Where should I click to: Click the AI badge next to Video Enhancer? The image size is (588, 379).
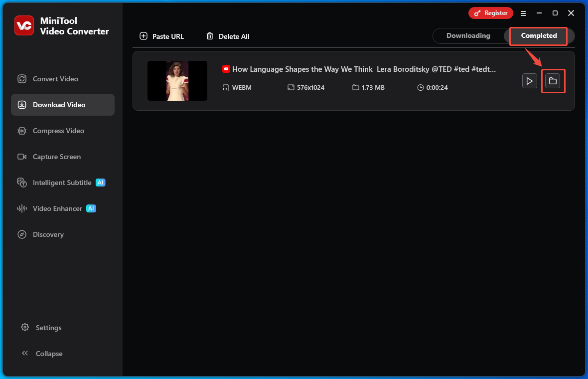click(91, 208)
